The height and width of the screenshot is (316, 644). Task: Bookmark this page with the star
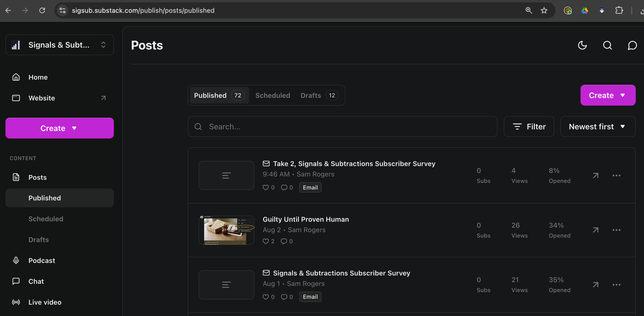pyautogui.click(x=544, y=10)
